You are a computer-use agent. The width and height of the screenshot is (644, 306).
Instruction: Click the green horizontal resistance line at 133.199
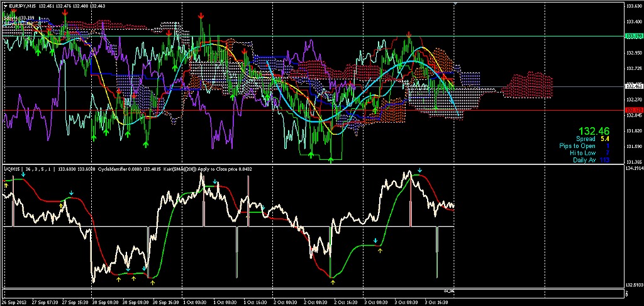pyautogui.click(x=312, y=36)
